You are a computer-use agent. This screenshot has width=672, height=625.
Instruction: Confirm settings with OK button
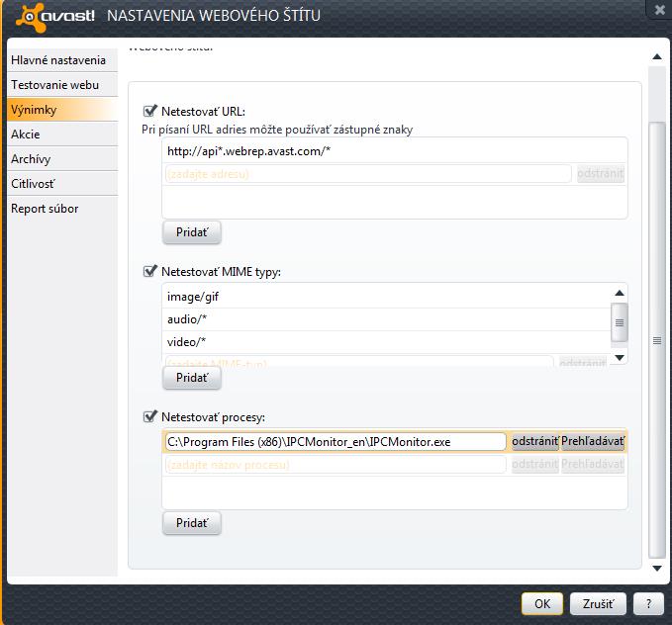coord(542,603)
